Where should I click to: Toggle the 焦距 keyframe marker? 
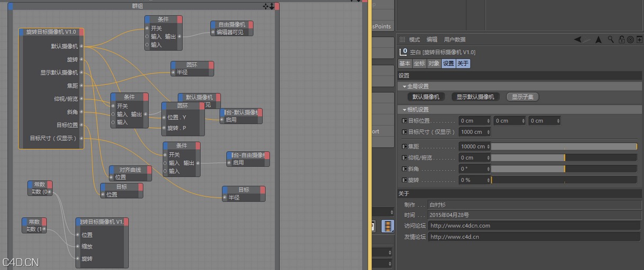[405, 146]
